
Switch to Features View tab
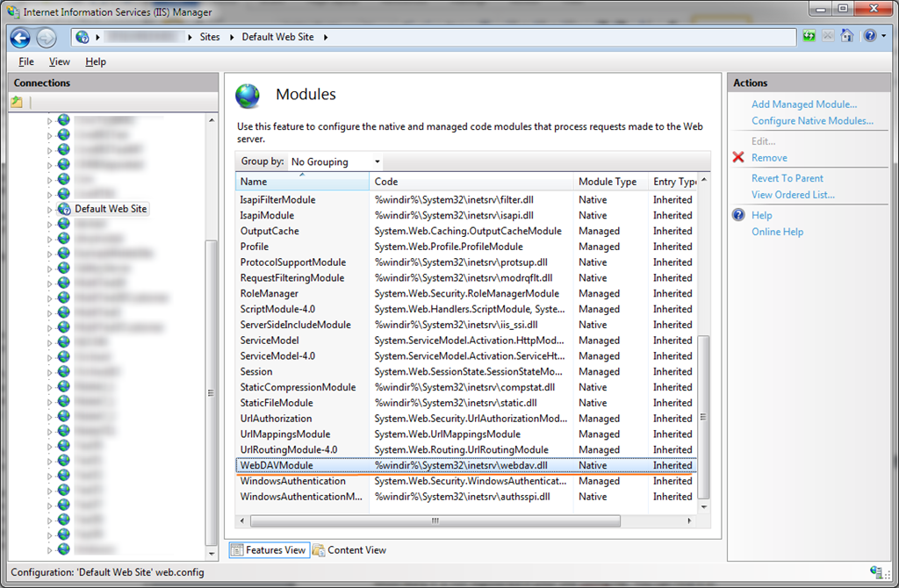pos(270,550)
